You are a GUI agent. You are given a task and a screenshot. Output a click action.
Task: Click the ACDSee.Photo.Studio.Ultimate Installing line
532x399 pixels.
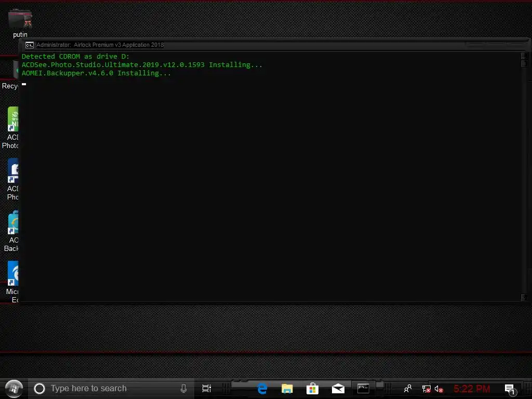[142, 65]
